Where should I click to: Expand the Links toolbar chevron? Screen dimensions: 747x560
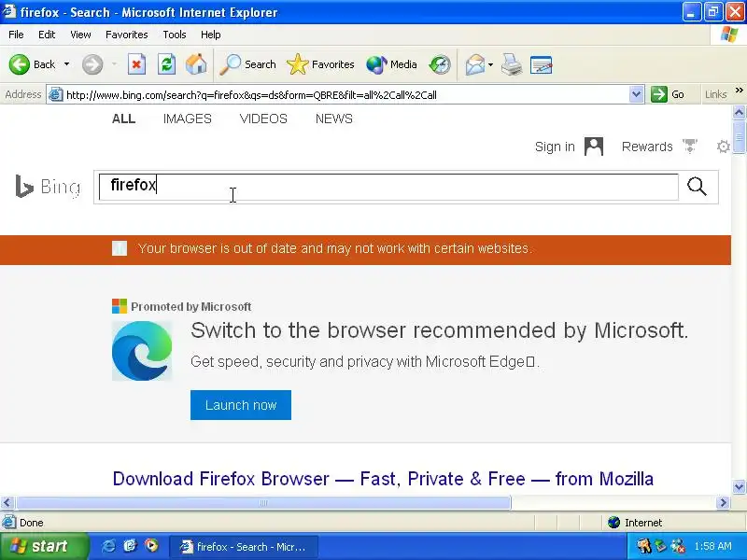pos(739,91)
